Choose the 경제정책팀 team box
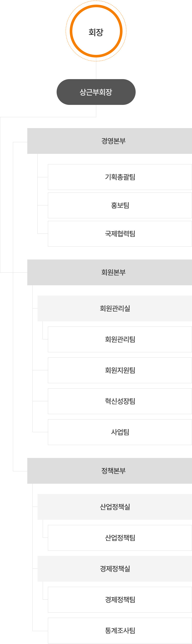 [120, 600]
